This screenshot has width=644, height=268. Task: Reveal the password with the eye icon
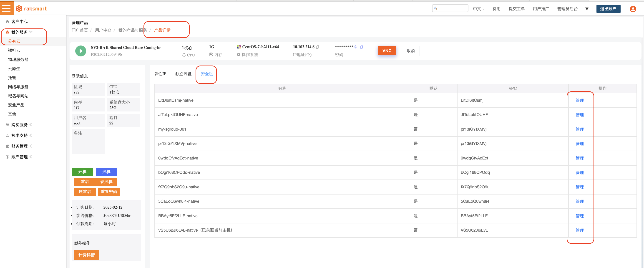[x=355, y=47]
